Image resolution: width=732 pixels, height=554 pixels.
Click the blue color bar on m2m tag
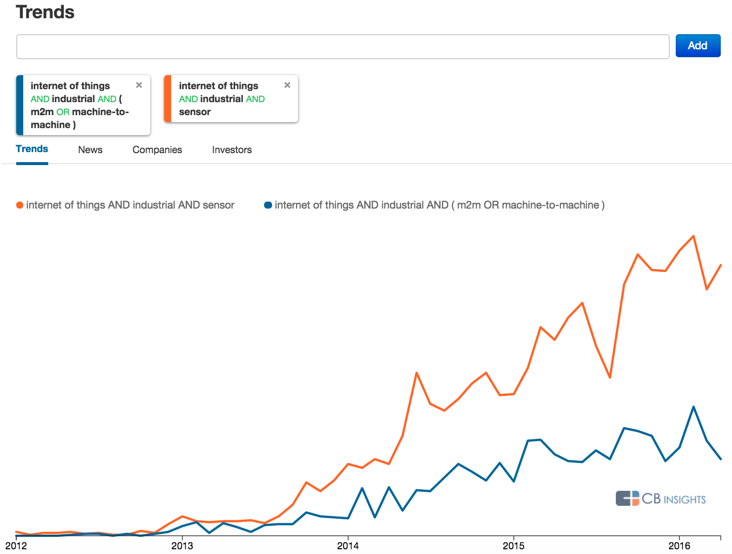(19, 105)
